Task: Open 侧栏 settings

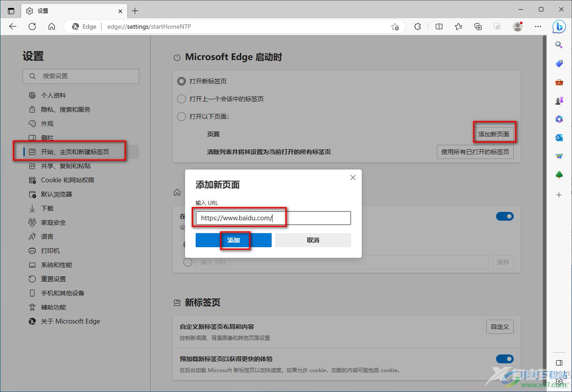Action: pos(47,138)
